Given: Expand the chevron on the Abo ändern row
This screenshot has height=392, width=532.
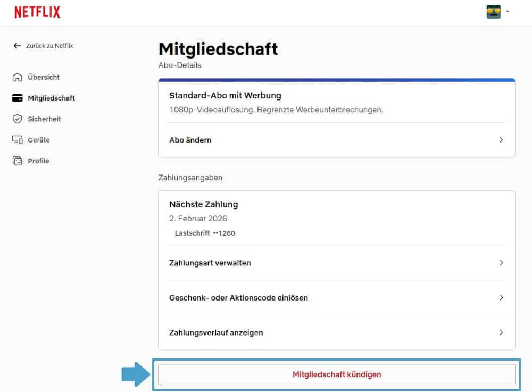Looking at the screenshot, I should click(x=501, y=140).
